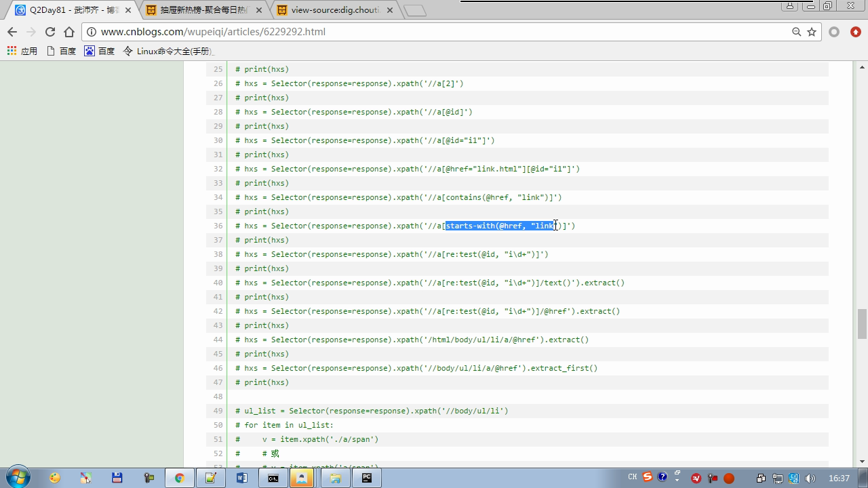
Task: Open the PyCharm taskbar icon
Action: click(367, 478)
